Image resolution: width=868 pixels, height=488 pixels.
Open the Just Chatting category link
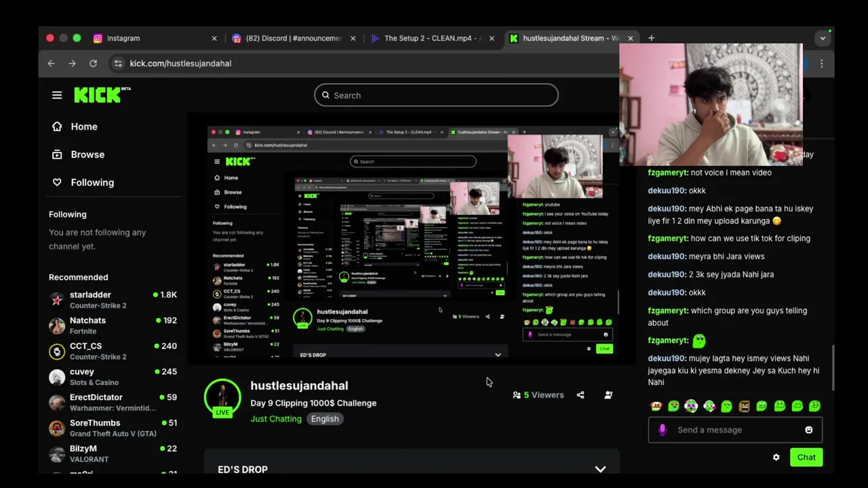tap(276, 419)
